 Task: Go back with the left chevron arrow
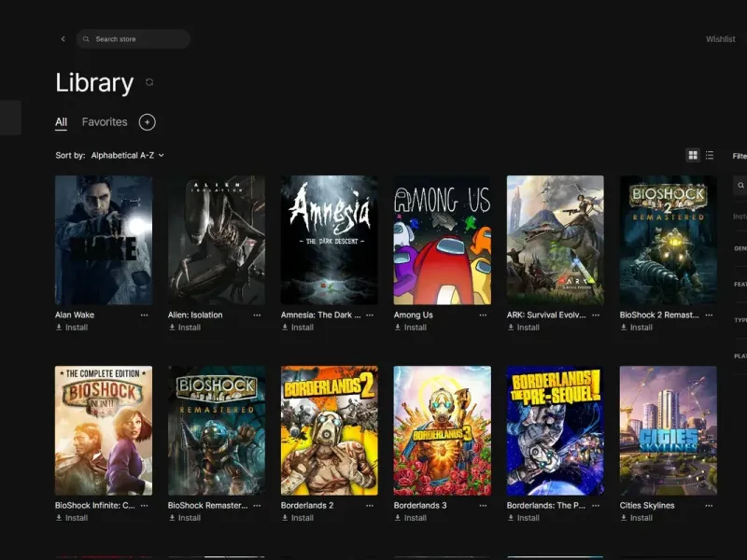[x=63, y=39]
